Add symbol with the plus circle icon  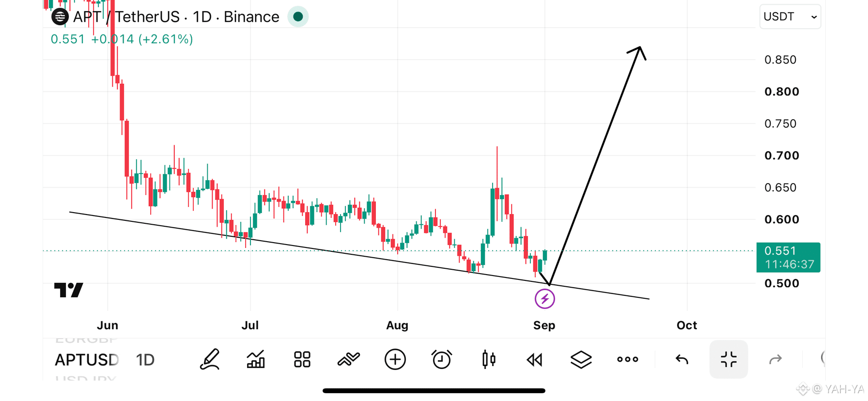tap(395, 359)
